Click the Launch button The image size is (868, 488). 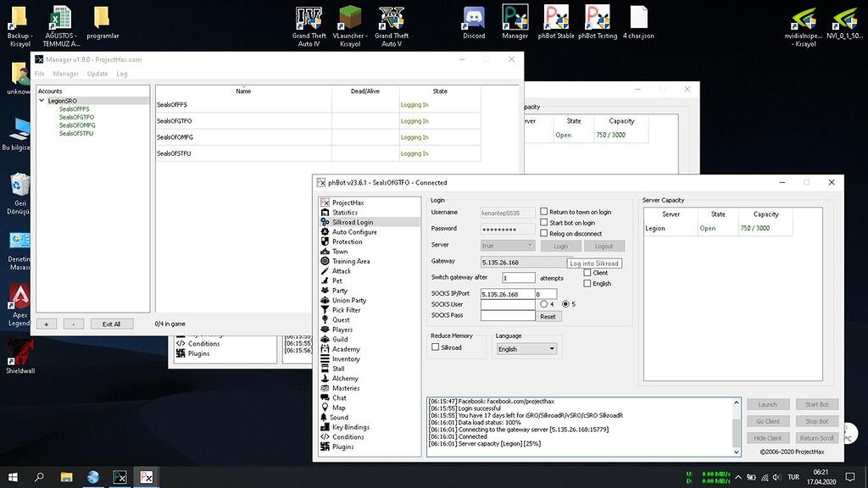768,404
